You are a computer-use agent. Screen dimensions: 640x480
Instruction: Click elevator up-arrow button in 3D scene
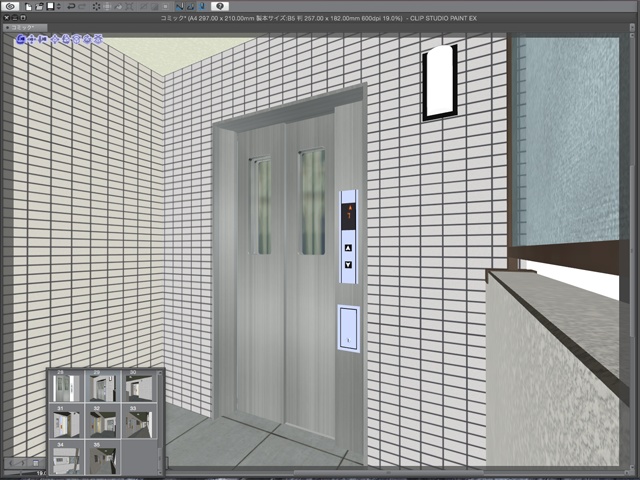[x=348, y=248]
